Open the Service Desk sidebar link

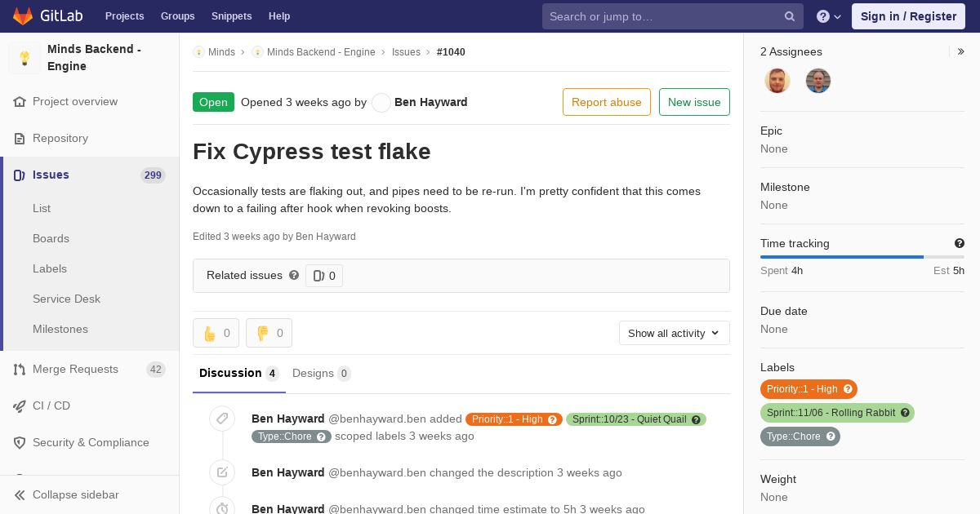tap(66, 299)
